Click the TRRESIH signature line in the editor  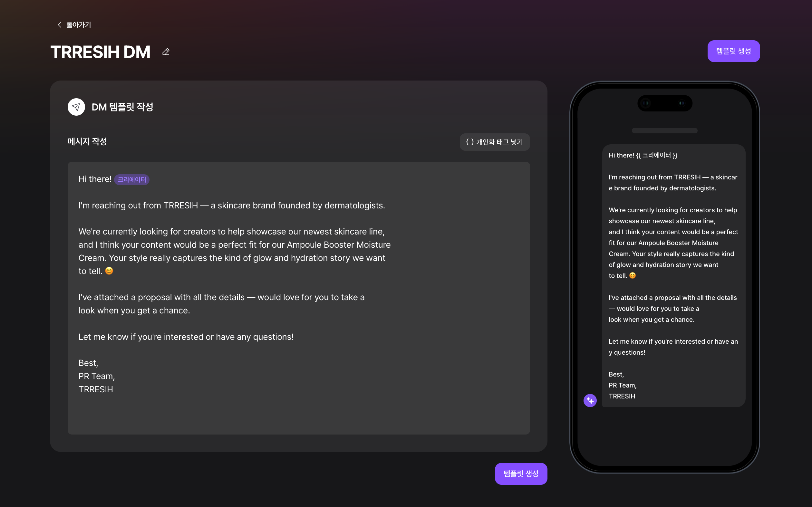[96, 389]
